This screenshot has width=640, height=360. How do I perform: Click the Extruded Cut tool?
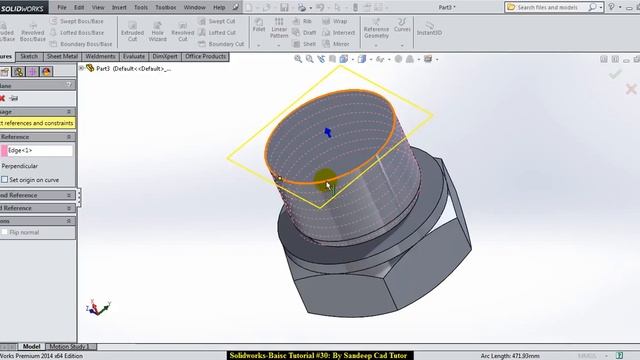coord(132,31)
